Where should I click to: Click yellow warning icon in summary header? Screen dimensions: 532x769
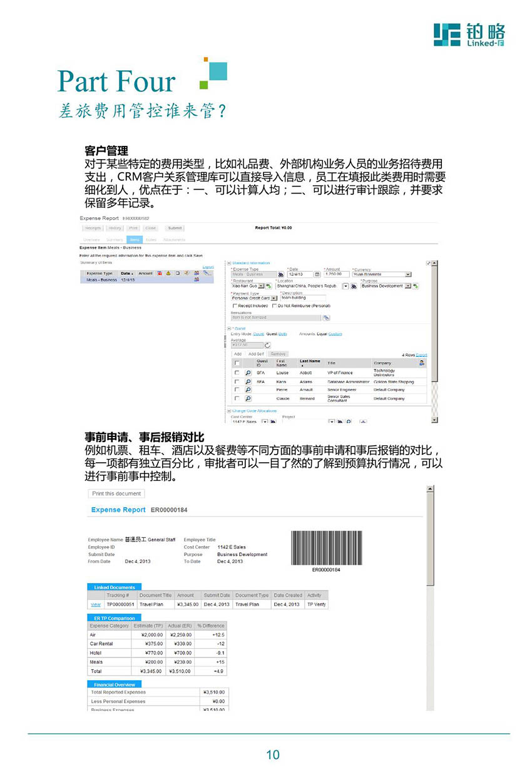[168, 273]
